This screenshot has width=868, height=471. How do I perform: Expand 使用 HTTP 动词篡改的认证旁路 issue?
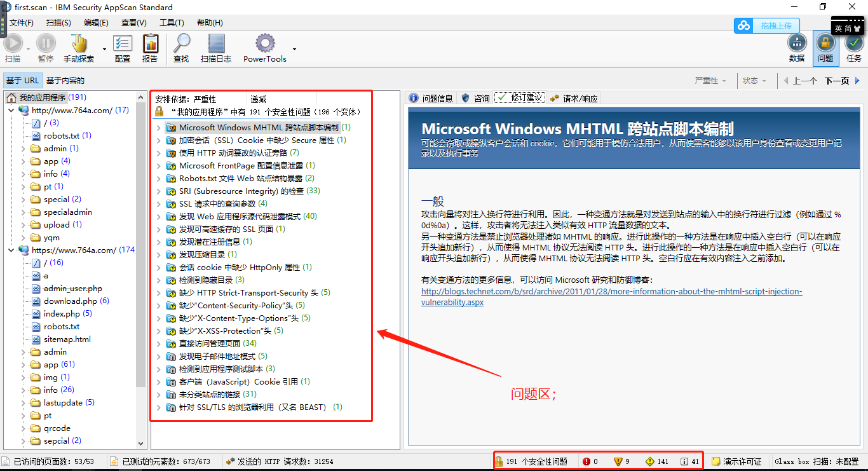(x=158, y=153)
